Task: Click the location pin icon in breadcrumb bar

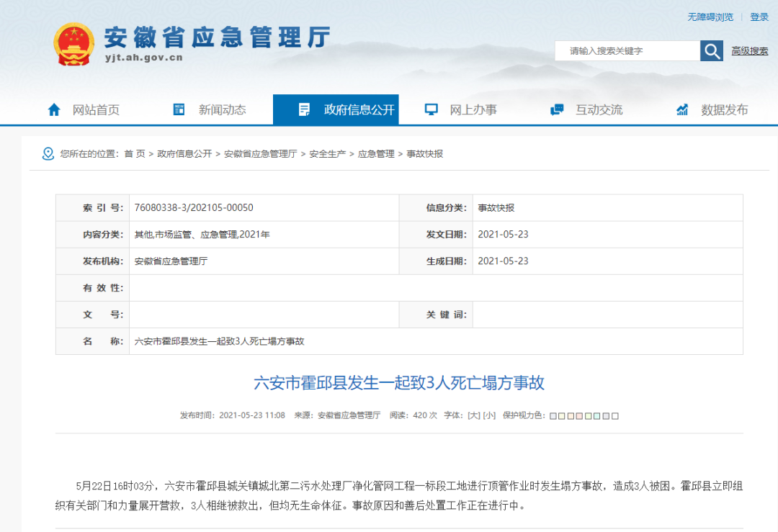Action: click(x=48, y=153)
